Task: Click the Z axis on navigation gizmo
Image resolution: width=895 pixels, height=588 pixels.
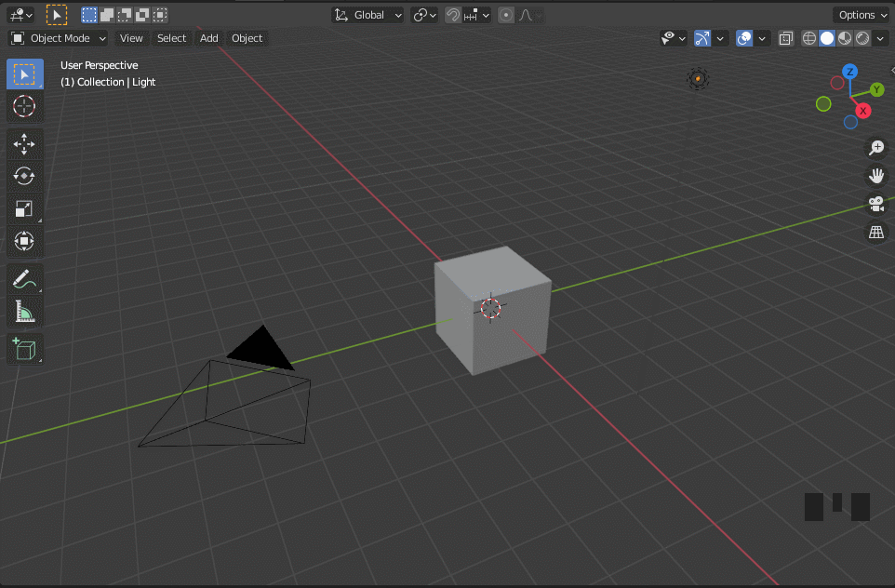Action: [850, 72]
